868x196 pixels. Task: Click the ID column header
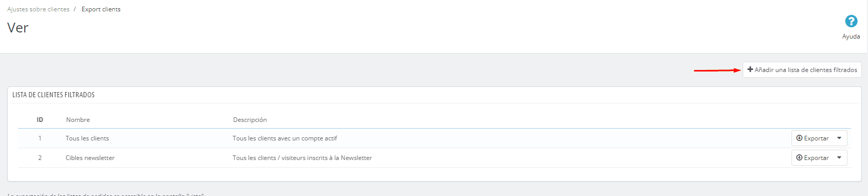[40, 120]
